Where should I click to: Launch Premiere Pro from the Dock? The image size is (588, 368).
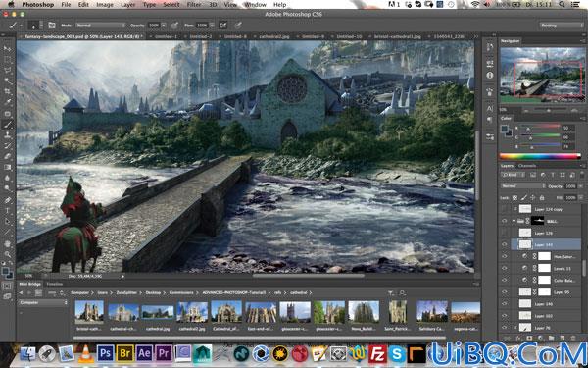coord(164,353)
